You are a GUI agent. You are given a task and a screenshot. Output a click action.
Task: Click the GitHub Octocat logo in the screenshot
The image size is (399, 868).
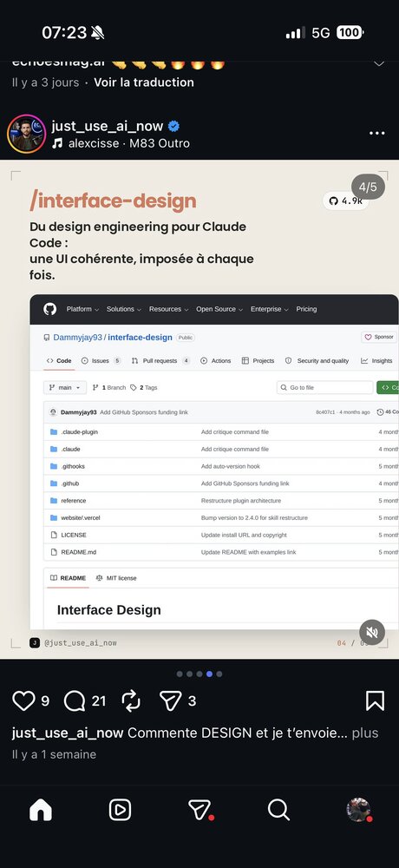tap(49, 309)
